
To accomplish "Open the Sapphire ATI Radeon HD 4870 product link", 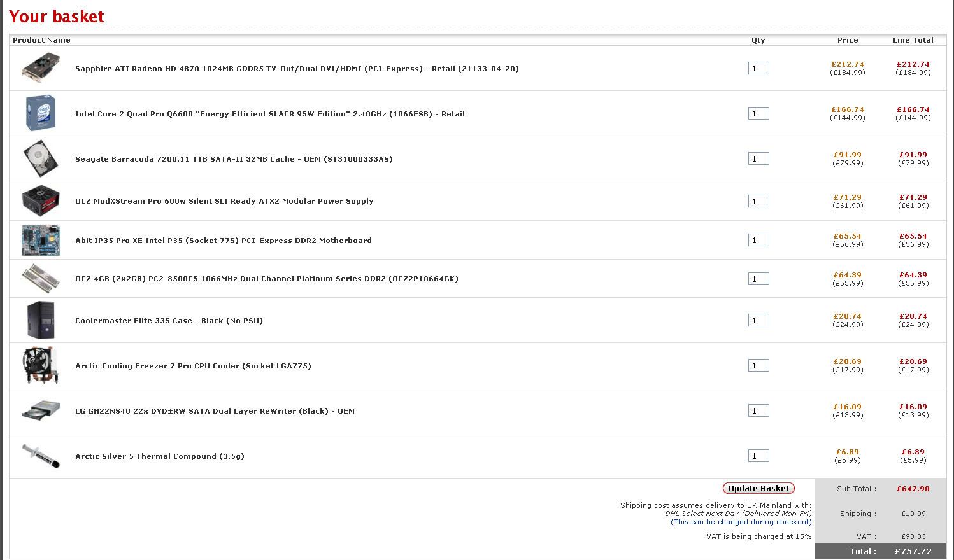I will click(297, 69).
